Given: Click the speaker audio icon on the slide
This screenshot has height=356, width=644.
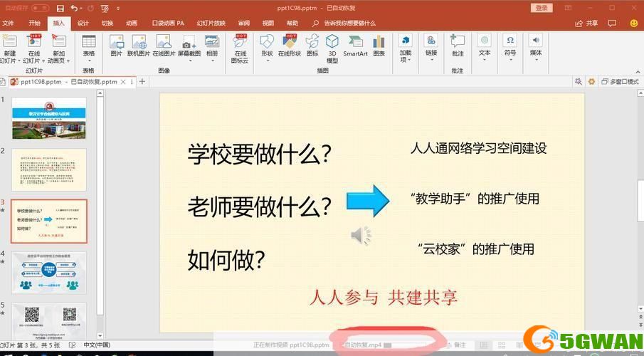Looking at the screenshot, I should click(361, 236).
